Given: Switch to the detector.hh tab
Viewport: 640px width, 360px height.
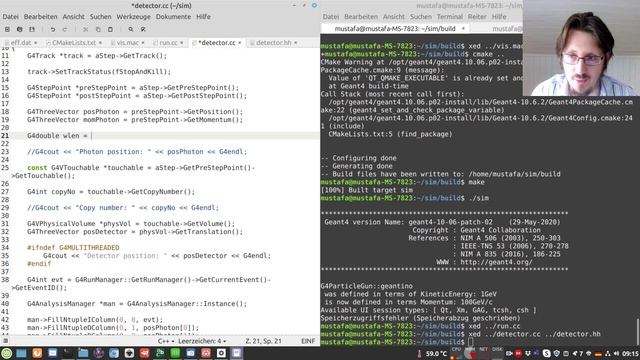Looking at the screenshot, I should (273, 42).
